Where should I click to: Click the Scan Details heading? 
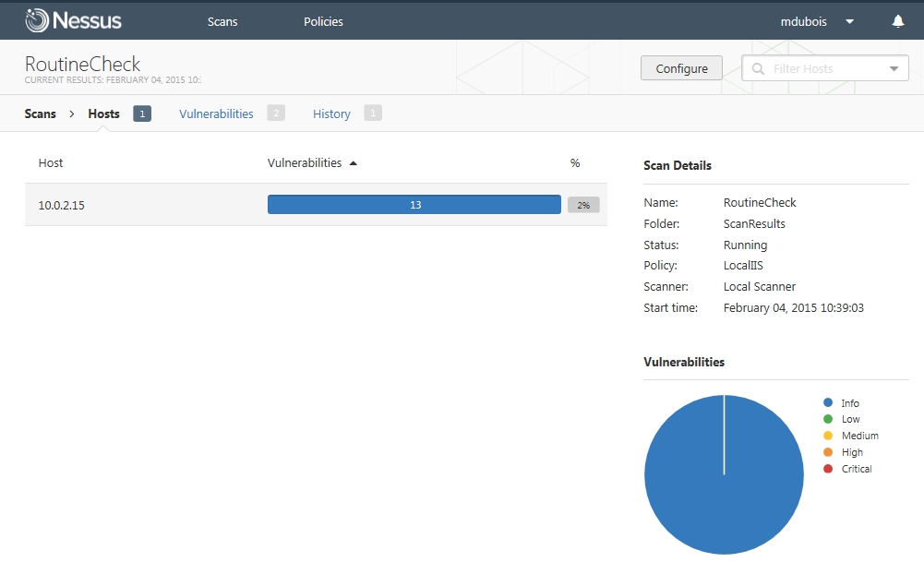678,165
